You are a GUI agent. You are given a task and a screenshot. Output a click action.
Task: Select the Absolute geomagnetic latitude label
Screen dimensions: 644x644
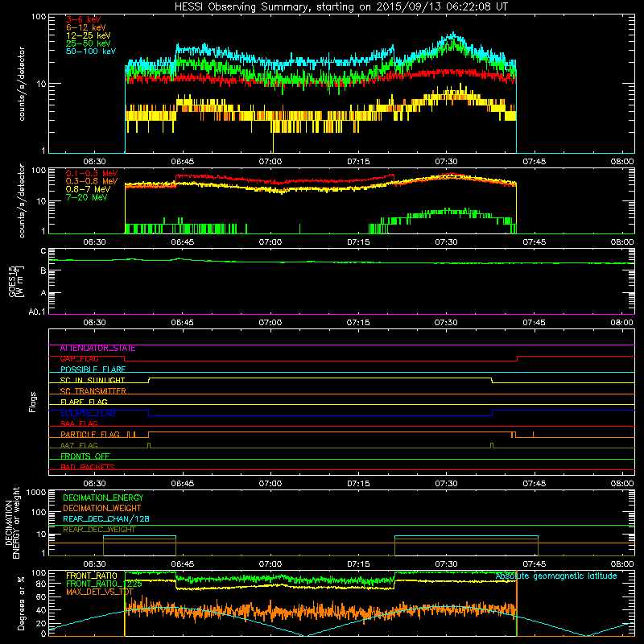click(556, 576)
